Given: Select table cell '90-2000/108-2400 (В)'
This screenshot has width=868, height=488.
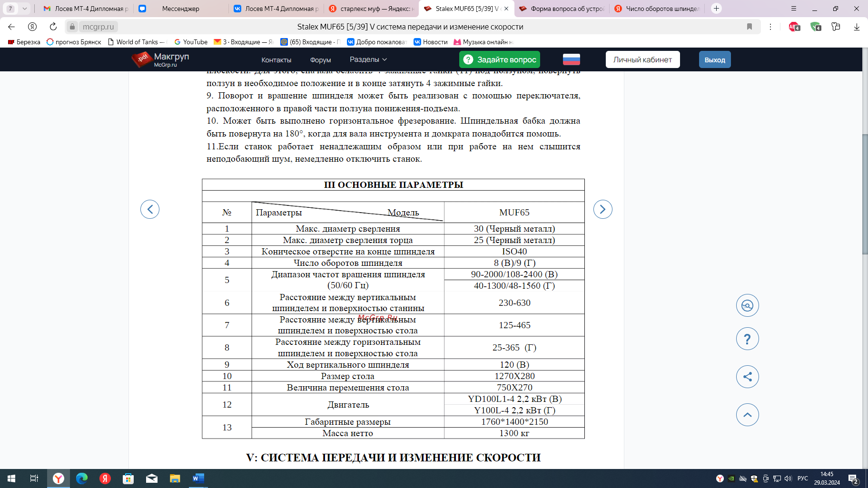Looking at the screenshot, I should (x=514, y=274).
